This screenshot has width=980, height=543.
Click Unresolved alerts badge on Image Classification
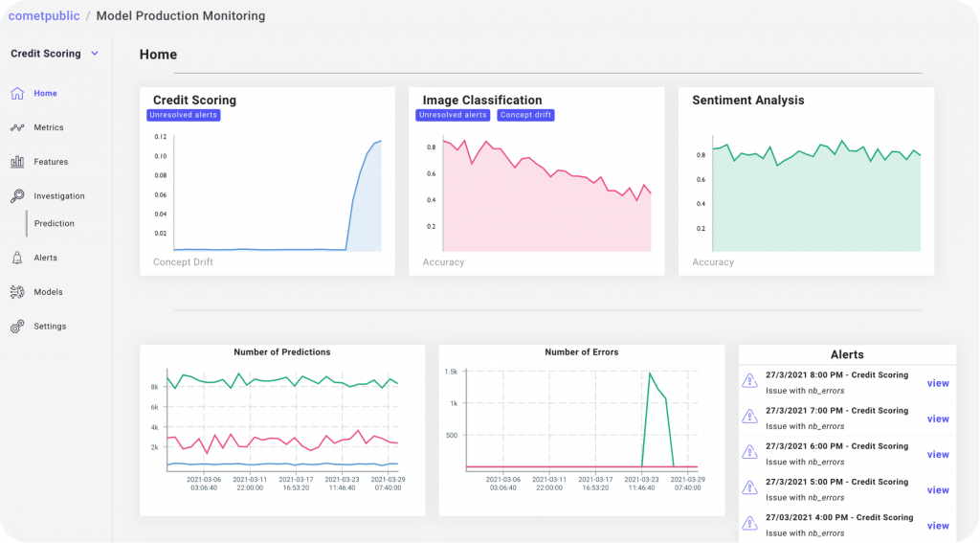click(453, 115)
